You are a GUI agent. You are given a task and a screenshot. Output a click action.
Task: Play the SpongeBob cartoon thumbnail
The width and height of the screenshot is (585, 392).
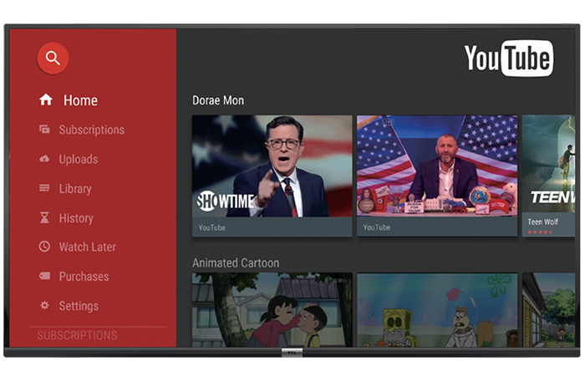(x=437, y=309)
